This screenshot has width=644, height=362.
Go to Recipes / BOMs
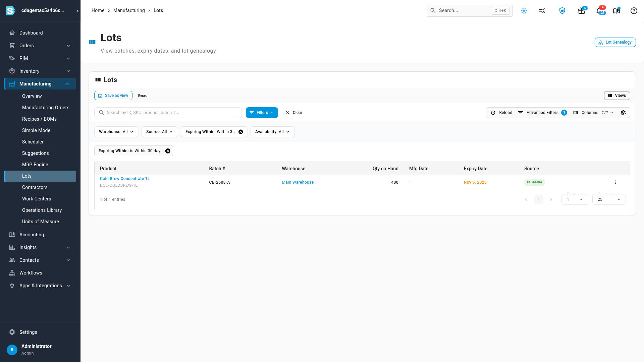39,119
